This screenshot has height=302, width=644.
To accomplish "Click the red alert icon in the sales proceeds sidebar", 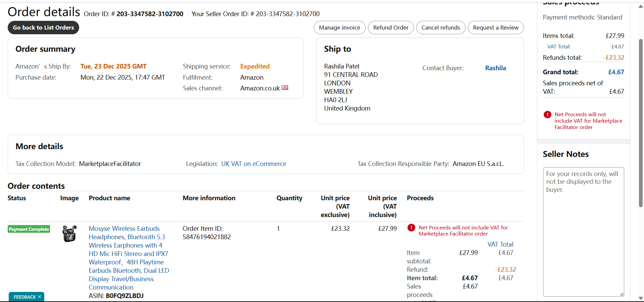I will [x=547, y=115].
